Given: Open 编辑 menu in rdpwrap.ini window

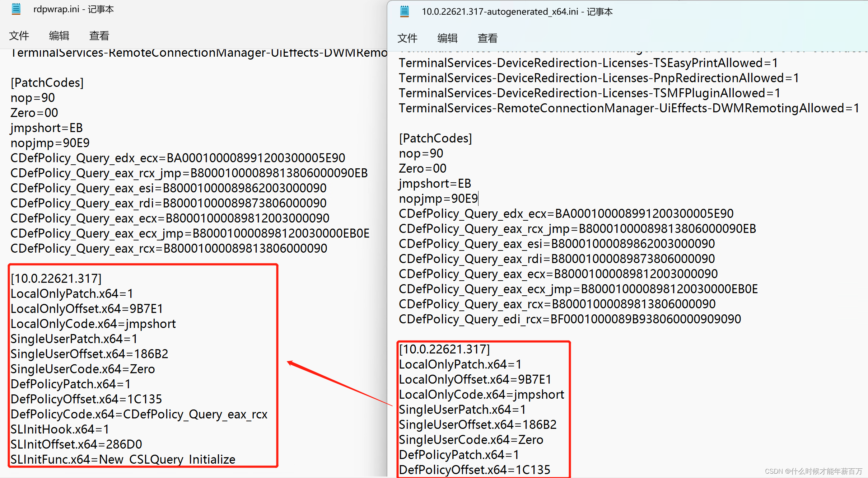Looking at the screenshot, I should click(x=59, y=36).
